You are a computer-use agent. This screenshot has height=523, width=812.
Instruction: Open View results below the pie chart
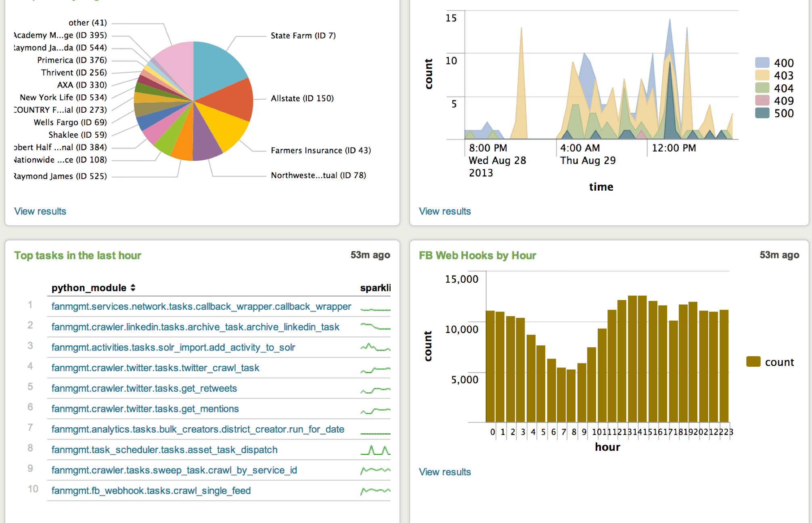(x=40, y=211)
